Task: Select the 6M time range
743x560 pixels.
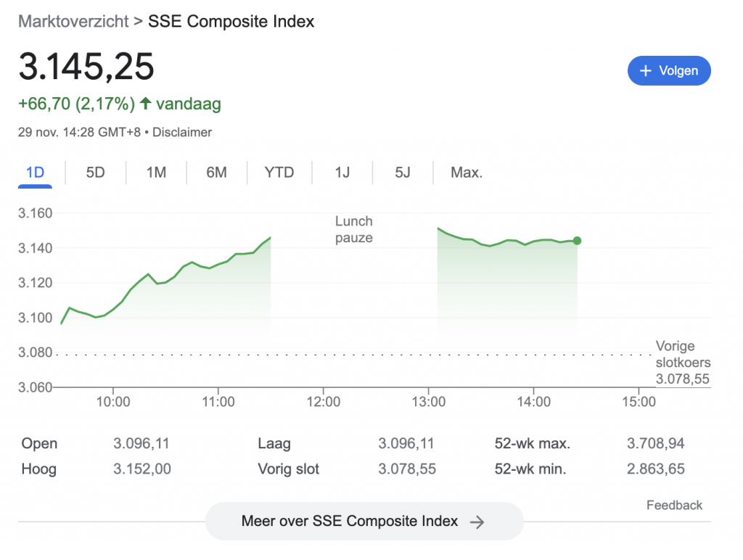Action: 216,173
